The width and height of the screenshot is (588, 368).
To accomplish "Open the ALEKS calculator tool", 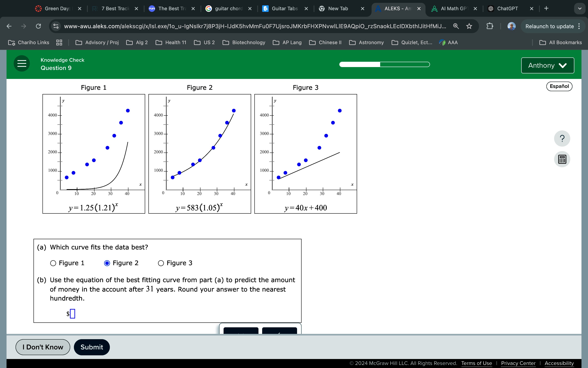I will click(562, 159).
